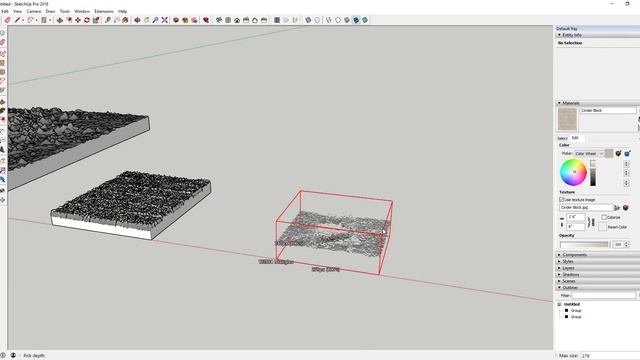The height and width of the screenshot is (360, 640).
Task: Select the Rectangle shape tool
Action: (x=44, y=20)
